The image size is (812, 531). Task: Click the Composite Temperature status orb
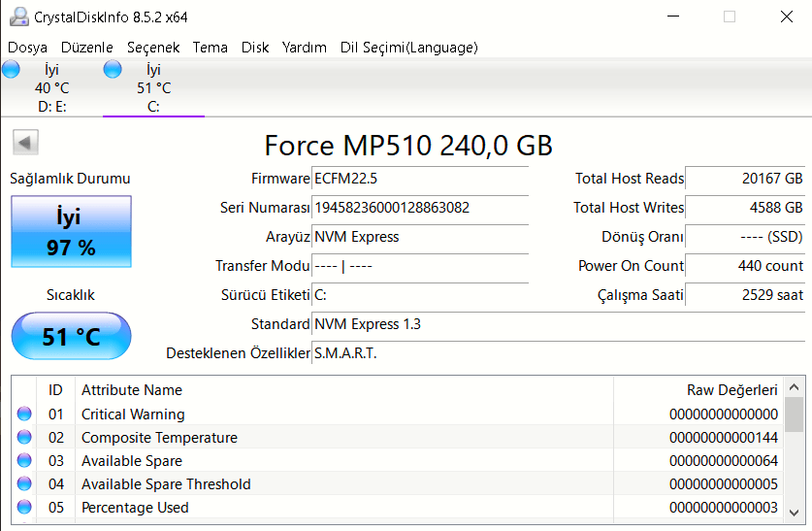click(24, 438)
